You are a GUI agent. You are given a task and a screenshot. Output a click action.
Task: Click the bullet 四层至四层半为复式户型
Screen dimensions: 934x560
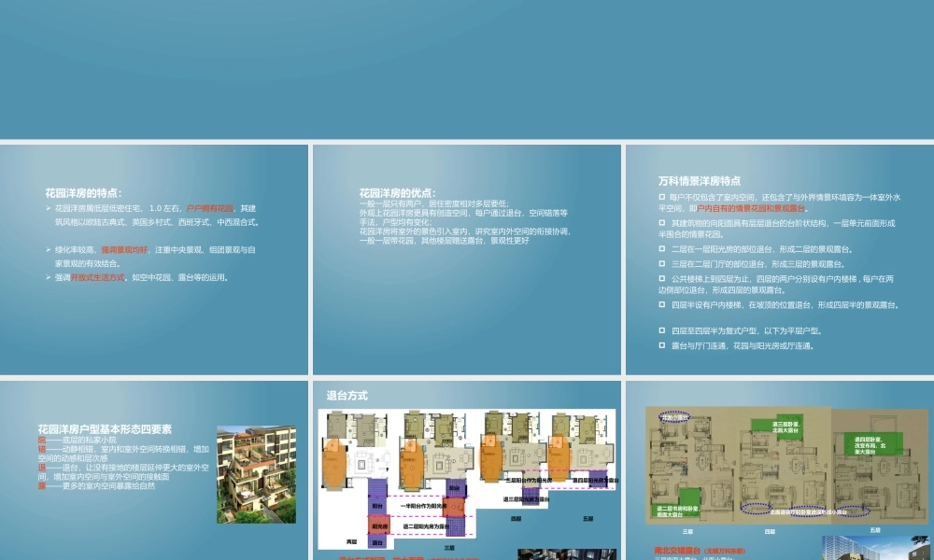tap(741, 331)
